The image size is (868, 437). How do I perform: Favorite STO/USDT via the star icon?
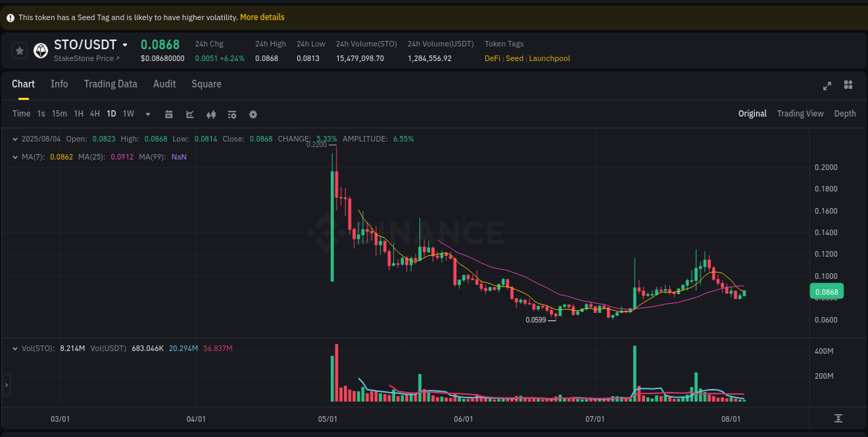pos(19,50)
